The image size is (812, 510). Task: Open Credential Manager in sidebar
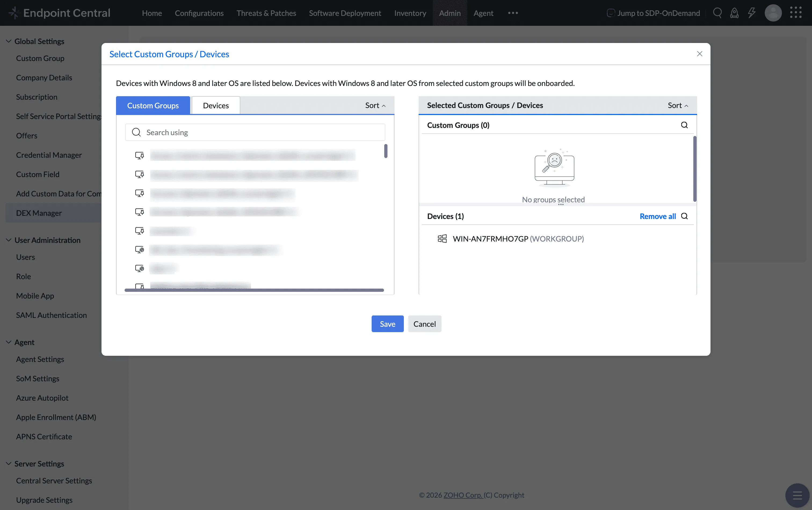[49, 155]
